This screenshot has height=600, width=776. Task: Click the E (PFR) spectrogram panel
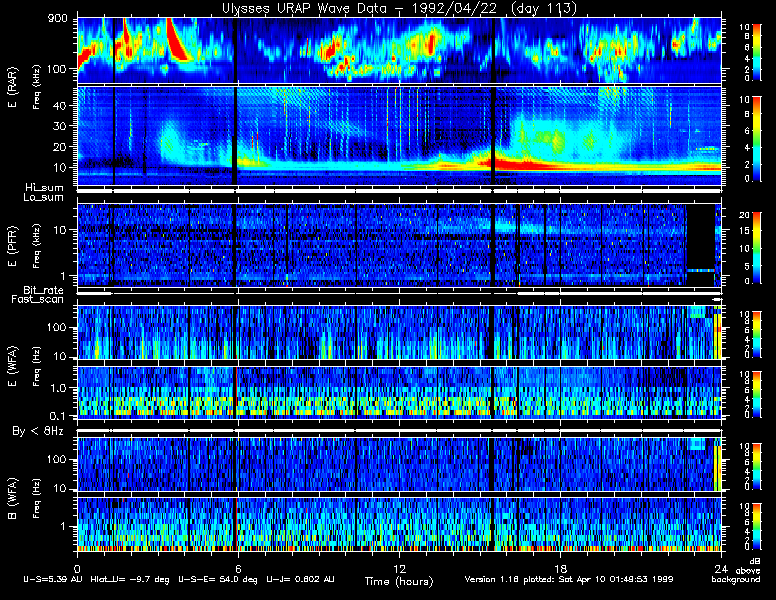pyautogui.click(x=399, y=245)
